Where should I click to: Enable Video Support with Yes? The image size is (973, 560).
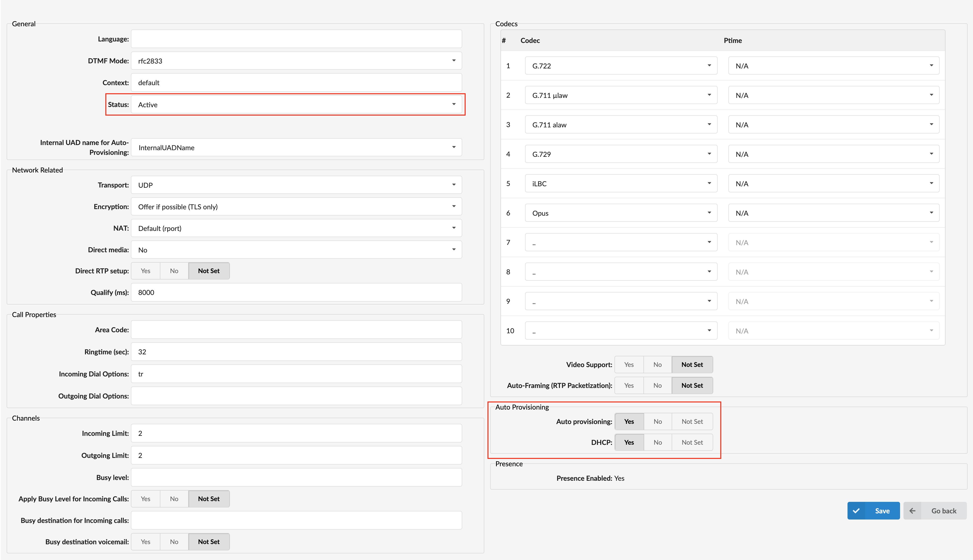point(629,365)
